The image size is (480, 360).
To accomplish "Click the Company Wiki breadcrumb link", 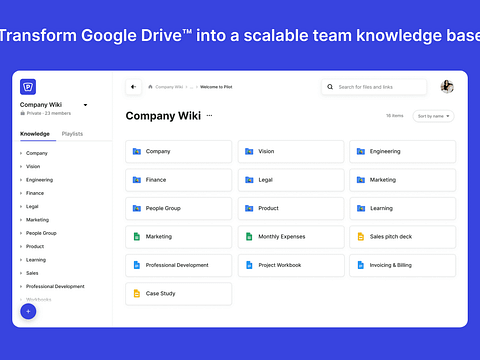I will click(x=169, y=87).
